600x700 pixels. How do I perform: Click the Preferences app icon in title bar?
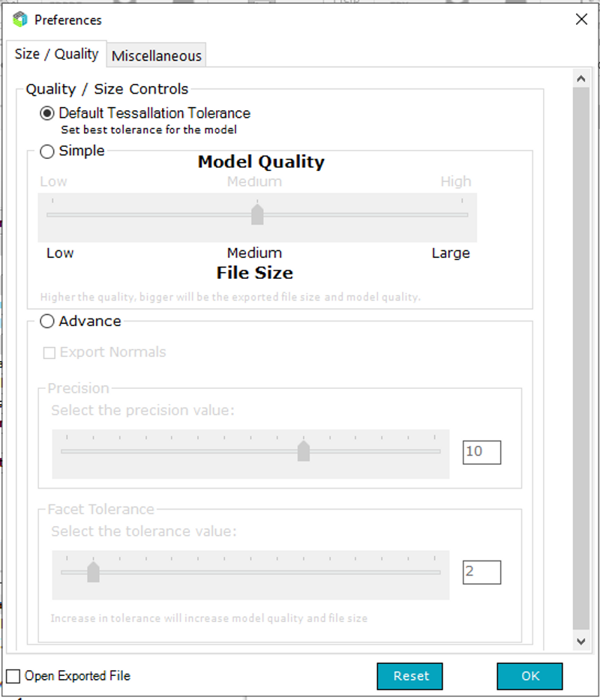point(20,19)
